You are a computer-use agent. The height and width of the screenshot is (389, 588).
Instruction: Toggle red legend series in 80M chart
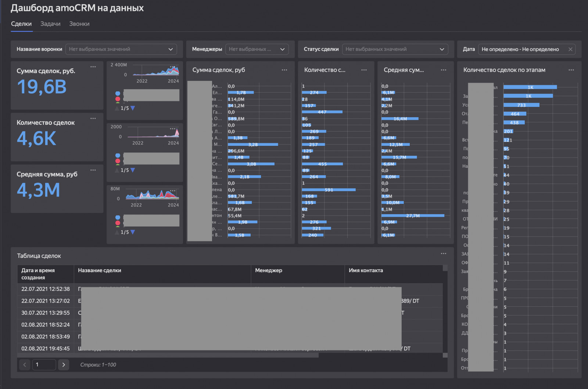(x=118, y=223)
